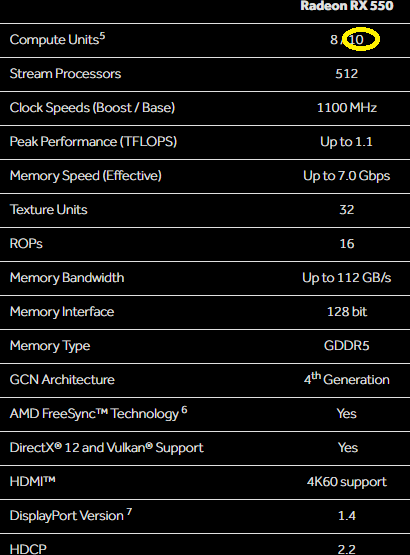Click the 512 stream processors value
410x555 pixels.
pyautogui.click(x=347, y=74)
